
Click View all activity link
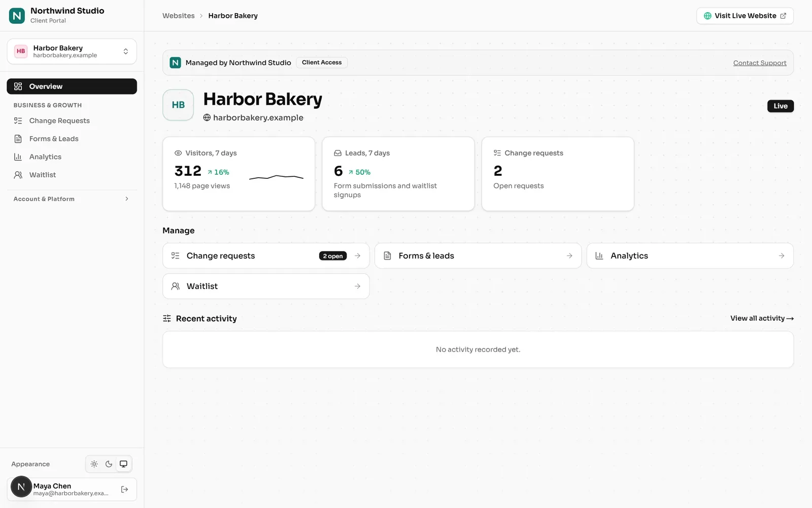(x=762, y=319)
